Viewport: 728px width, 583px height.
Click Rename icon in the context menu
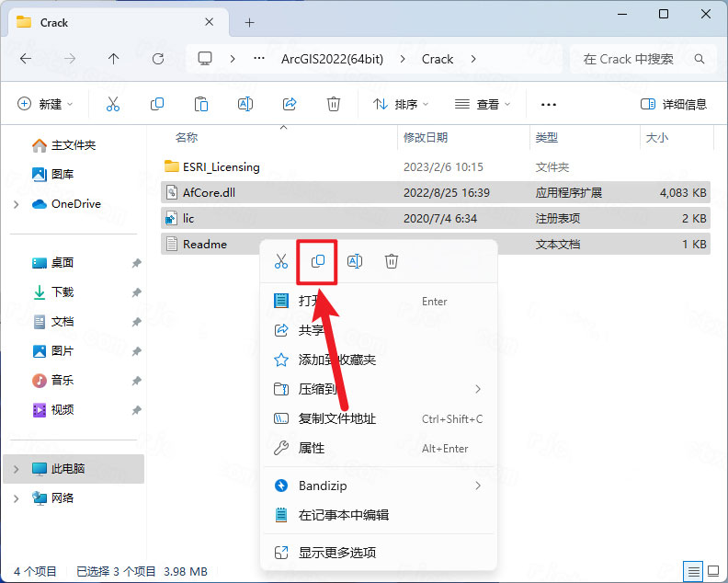[355, 261]
